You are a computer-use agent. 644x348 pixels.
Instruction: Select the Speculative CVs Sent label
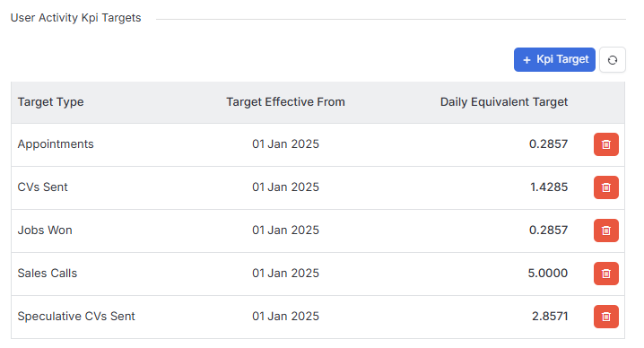tap(76, 317)
